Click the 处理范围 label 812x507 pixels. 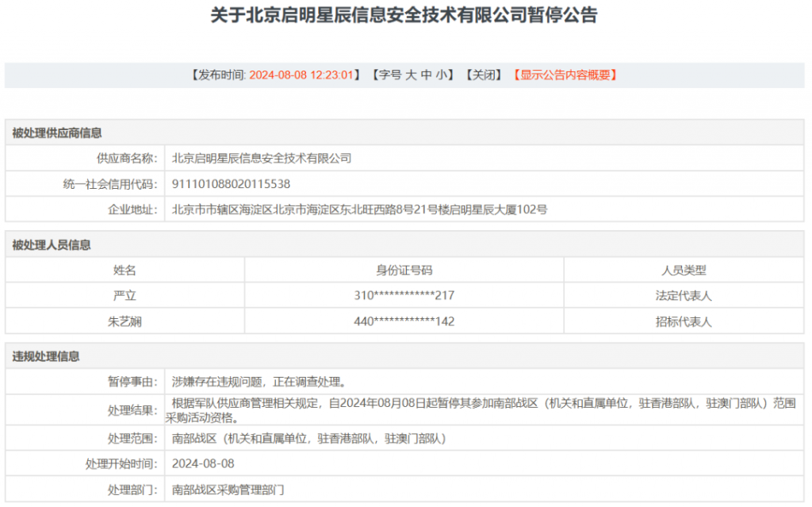(x=132, y=439)
